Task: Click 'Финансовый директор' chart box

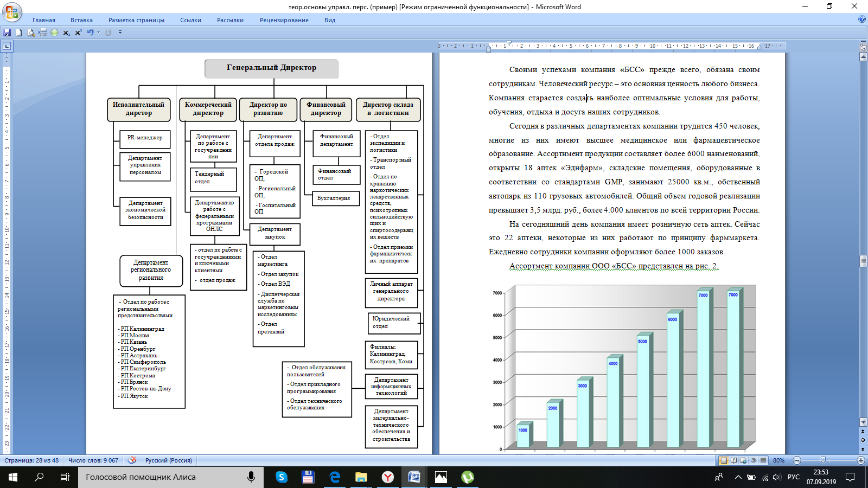Action: [326, 109]
